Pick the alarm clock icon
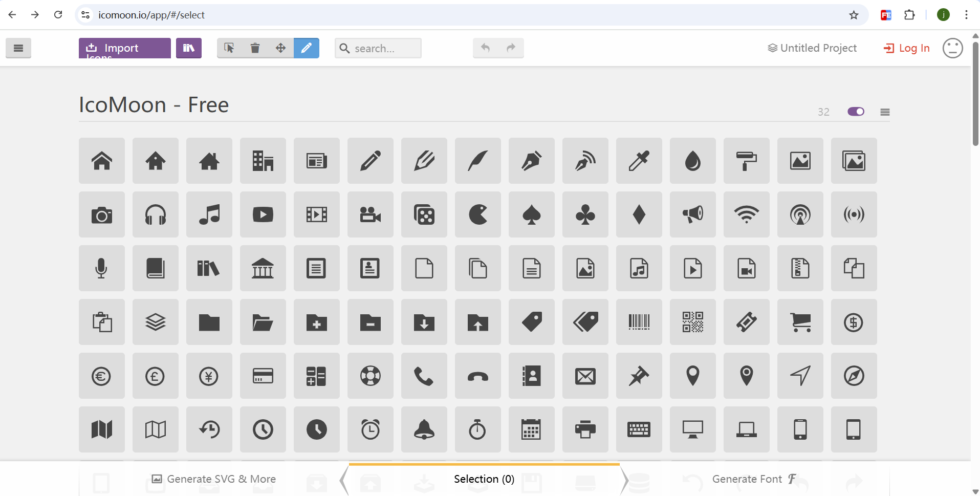The height and width of the screenshot is (496, 980). click(370, 429)
